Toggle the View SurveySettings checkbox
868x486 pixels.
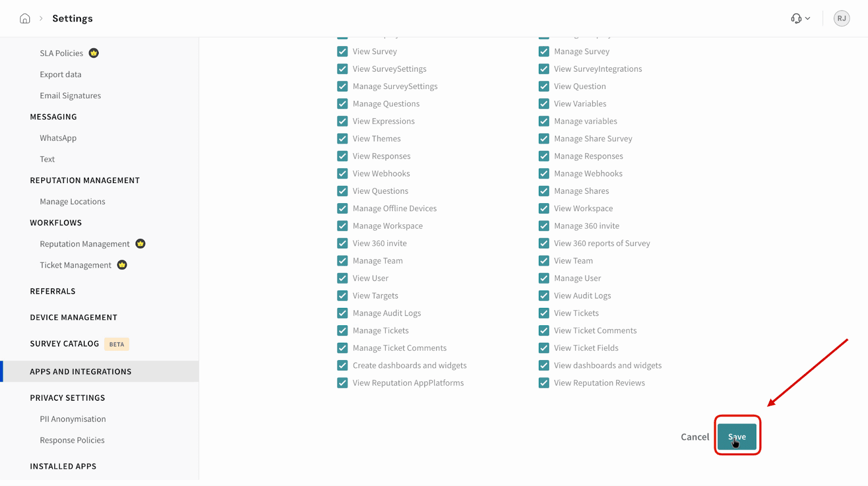point(342,69)
